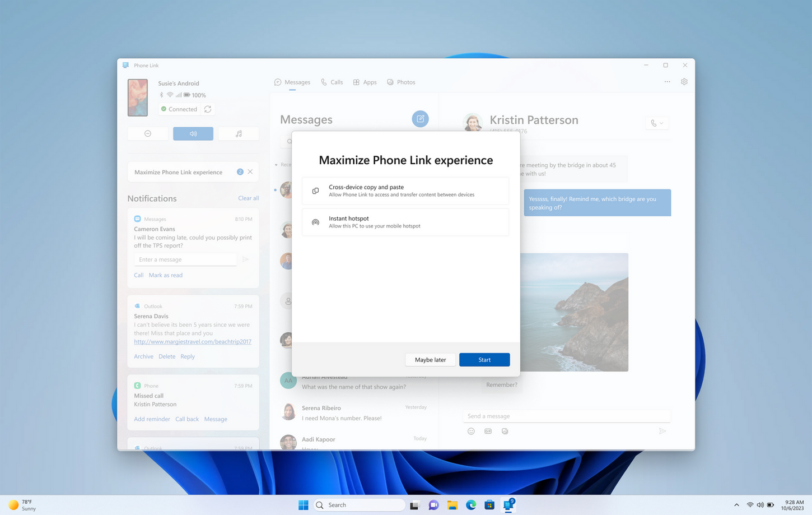Call back Kristin Patterson
Viewport: 812px width, 515px height.
(187, 419)
